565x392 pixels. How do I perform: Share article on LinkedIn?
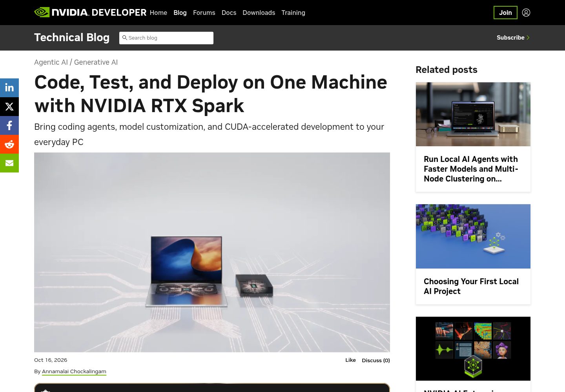[9, 88]
